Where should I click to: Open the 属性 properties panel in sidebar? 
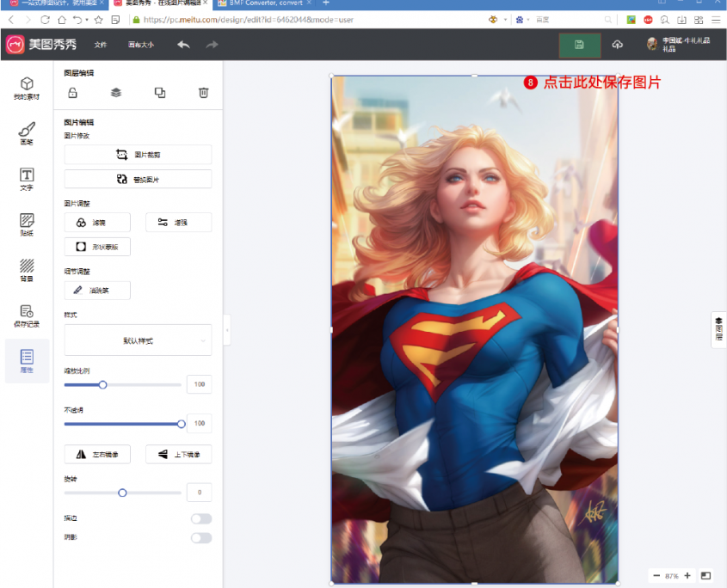(x=27, y=361)
